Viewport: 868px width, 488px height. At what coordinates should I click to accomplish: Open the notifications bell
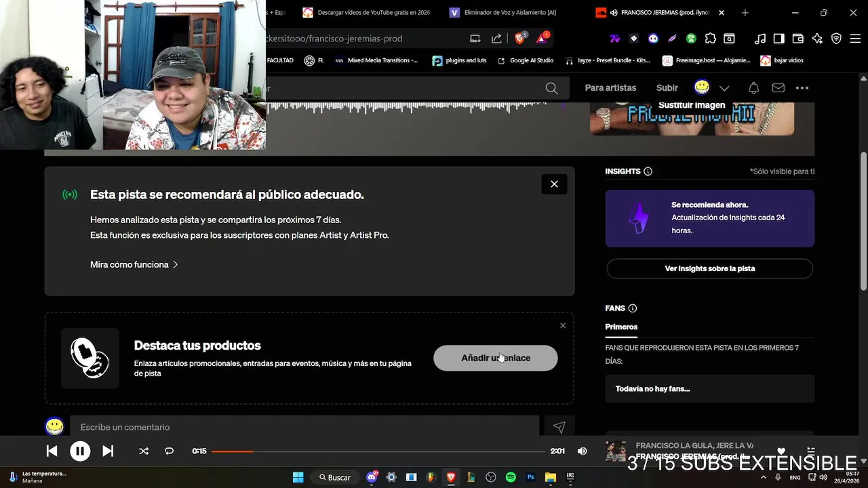[x=753, y=88]
